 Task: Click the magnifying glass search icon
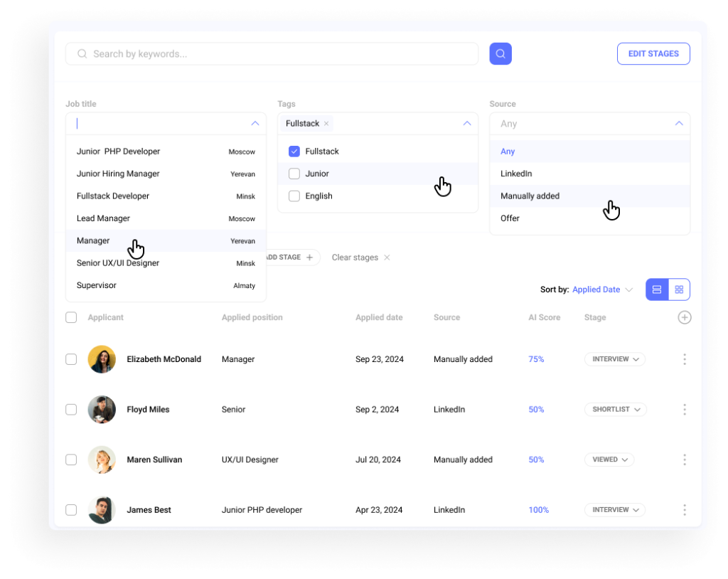tap(500, 53)
